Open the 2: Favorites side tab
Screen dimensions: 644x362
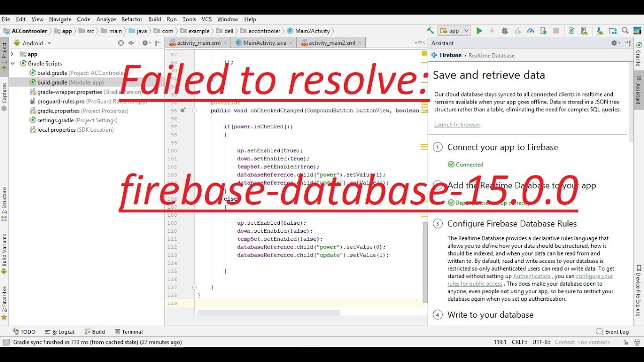coord(5,303)
